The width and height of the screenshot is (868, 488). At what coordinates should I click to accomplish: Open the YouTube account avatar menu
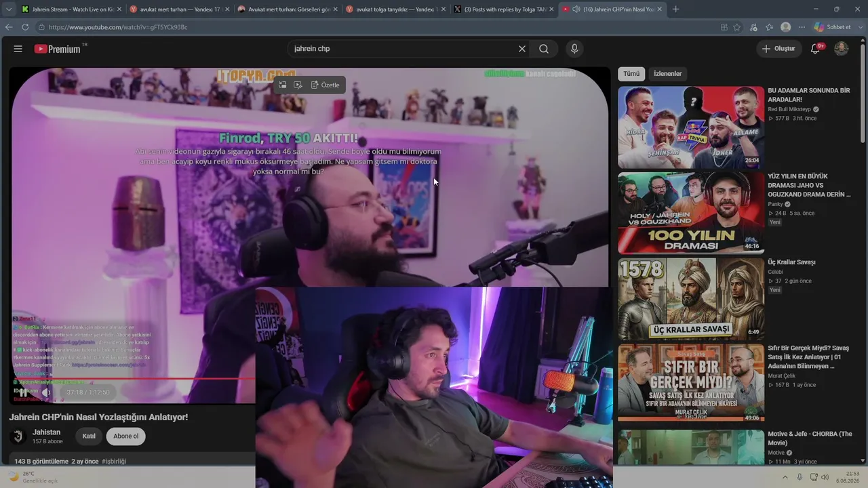click(x=841, y=49)
